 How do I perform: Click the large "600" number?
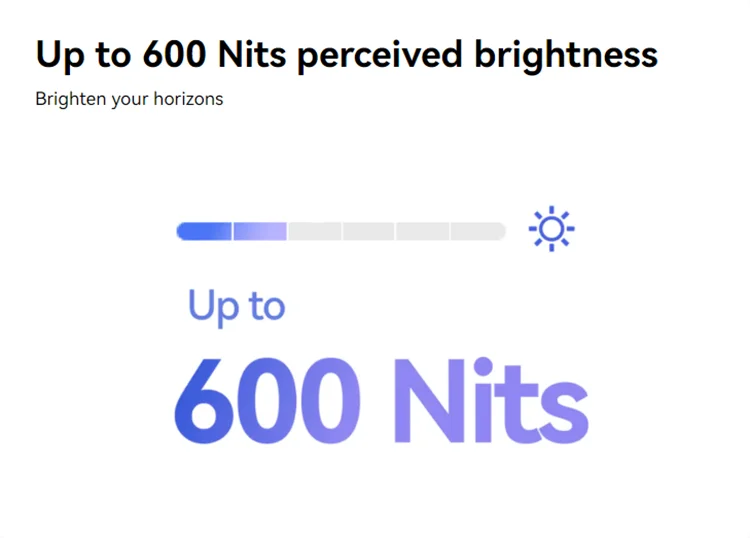[266, 400]
